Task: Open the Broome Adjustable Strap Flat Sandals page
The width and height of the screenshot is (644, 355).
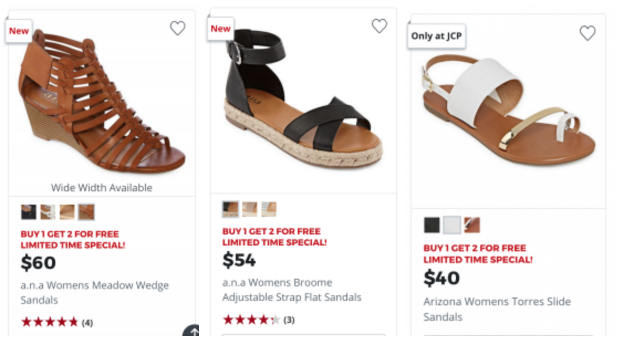Action: tap(291, 289)
